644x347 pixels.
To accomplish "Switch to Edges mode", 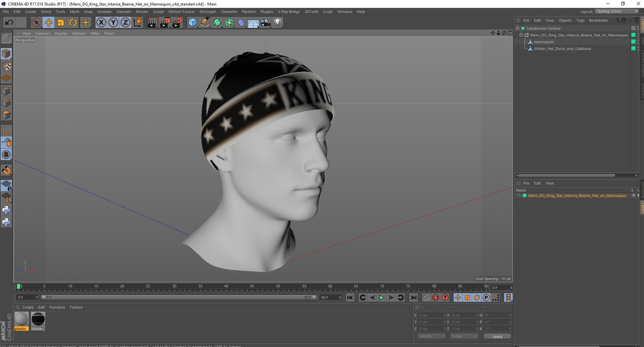I will coord(6,102).
